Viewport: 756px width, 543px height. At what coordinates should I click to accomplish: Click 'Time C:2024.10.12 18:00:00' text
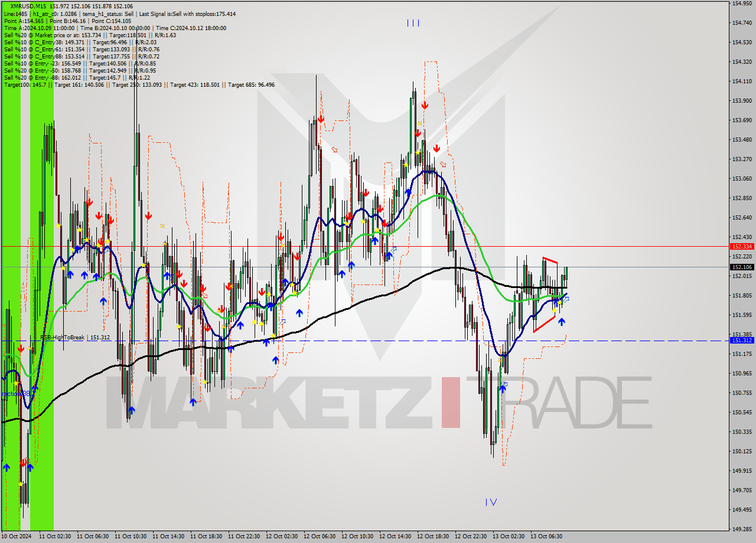(190, 28)
